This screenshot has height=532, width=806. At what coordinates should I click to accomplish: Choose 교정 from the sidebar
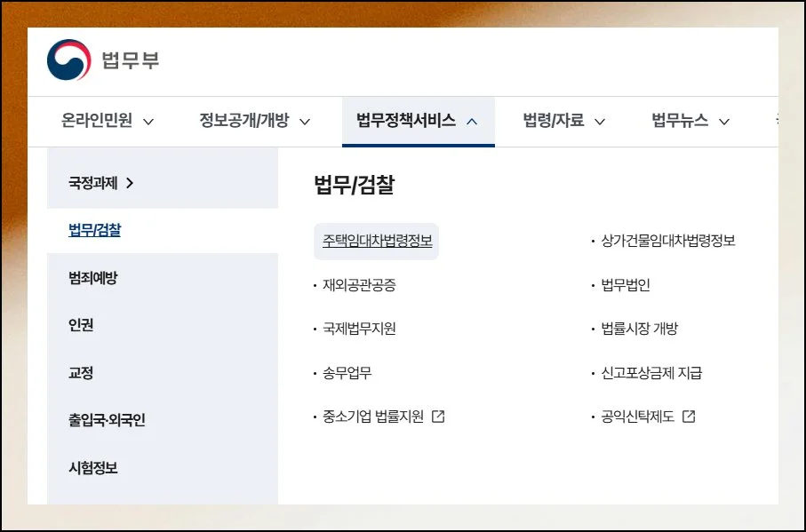pos(81,373)
